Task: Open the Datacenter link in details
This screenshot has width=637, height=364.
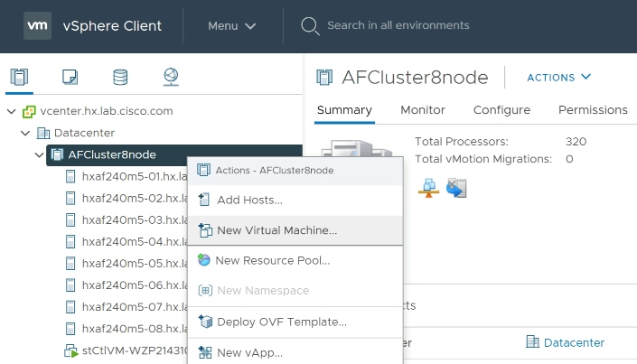Action: click(x=574, y=342)
